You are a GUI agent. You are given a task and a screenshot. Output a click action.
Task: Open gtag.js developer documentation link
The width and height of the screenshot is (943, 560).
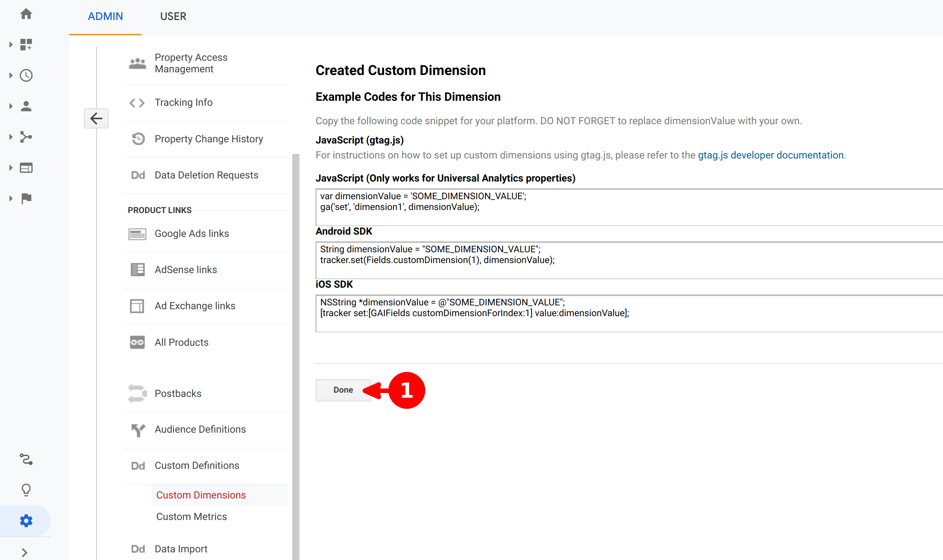point(771,155)
